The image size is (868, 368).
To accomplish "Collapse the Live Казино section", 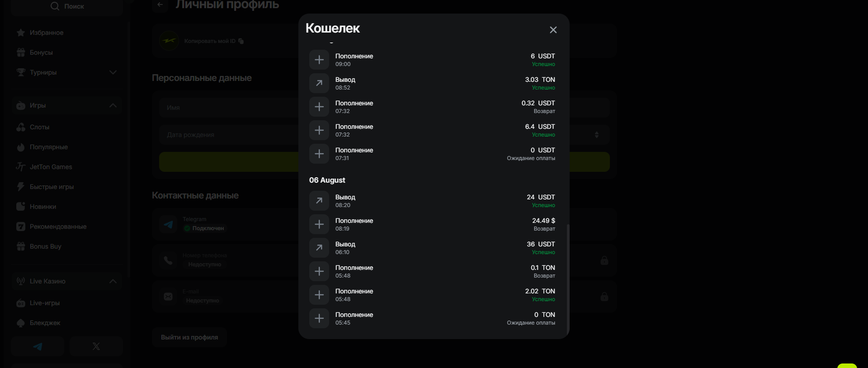I will pyautogui.click(x=113, y=281).
